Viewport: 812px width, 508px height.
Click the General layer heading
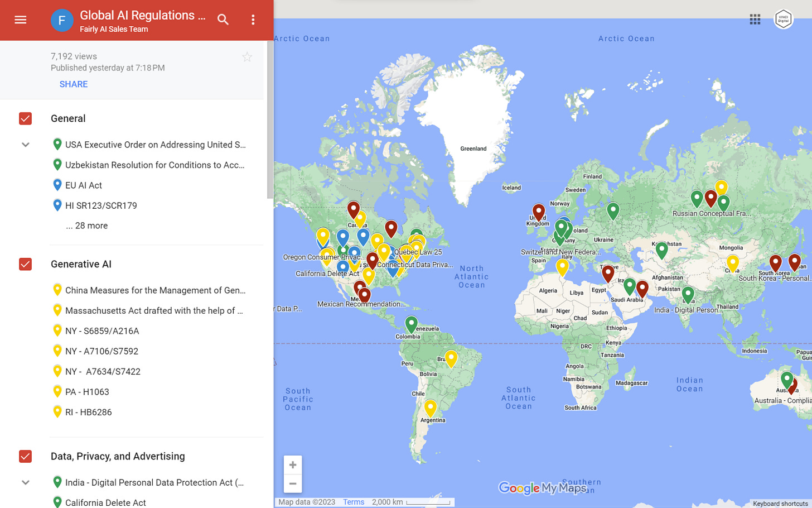point(68,118)
